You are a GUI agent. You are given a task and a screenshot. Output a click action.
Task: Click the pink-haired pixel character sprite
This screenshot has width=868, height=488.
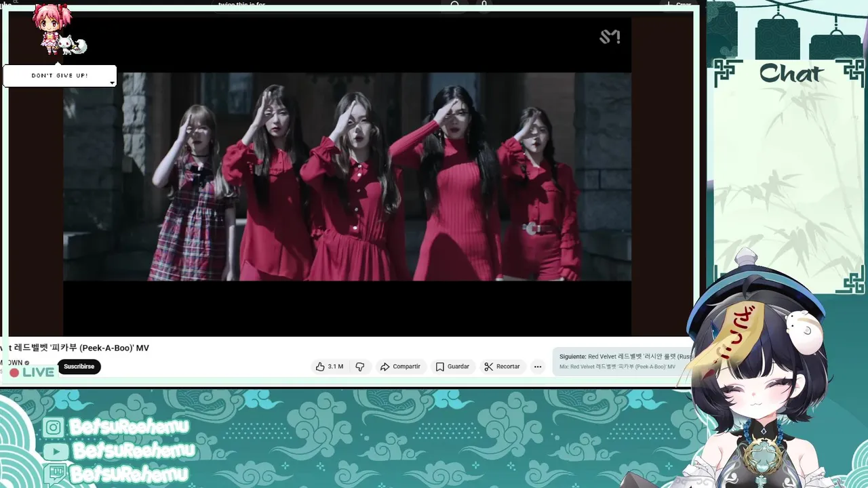(x=51, y=28)
